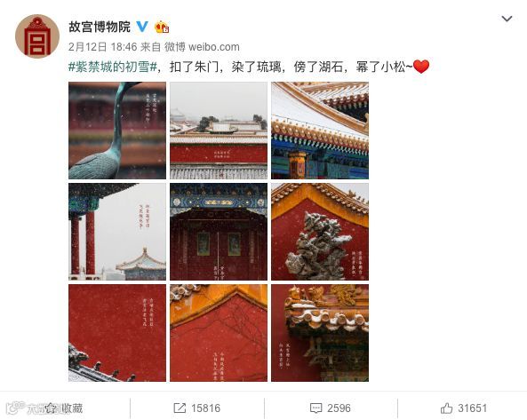Click the blue verified V badge
The height and width of the screenshot is (420, 527).
pos(142,27)
